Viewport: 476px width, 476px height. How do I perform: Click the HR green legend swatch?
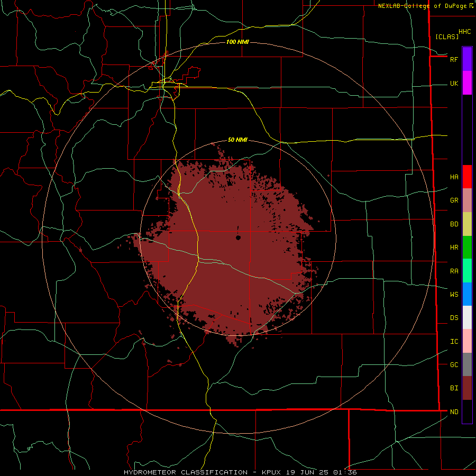click(x=467, y=248)
